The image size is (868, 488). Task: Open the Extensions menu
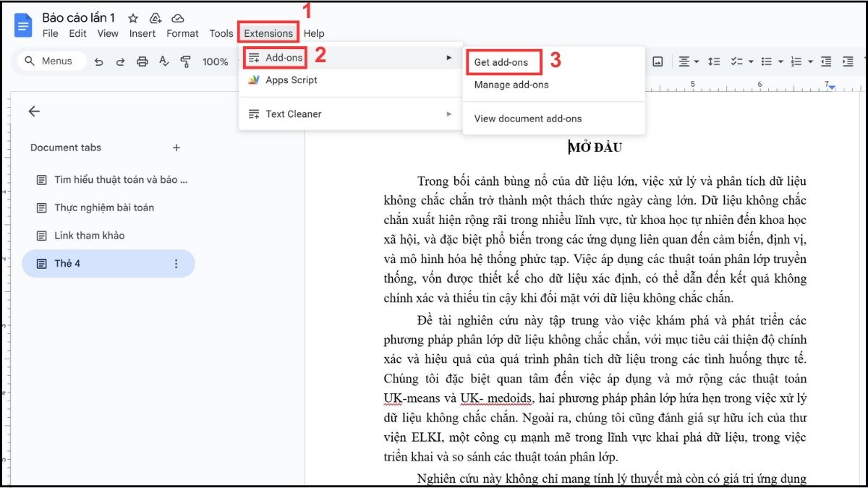[268, 33]
